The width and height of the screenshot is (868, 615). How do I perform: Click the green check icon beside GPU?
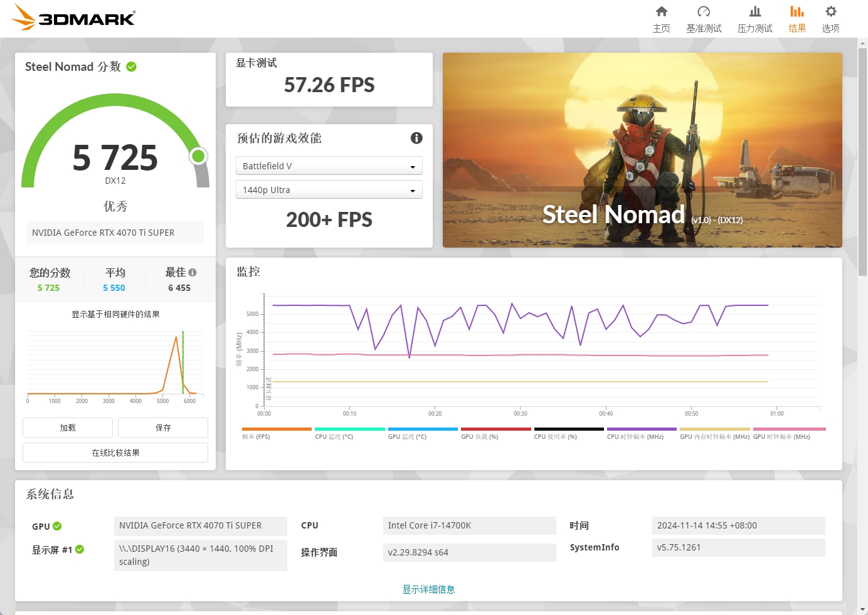(x=57, y=526)
